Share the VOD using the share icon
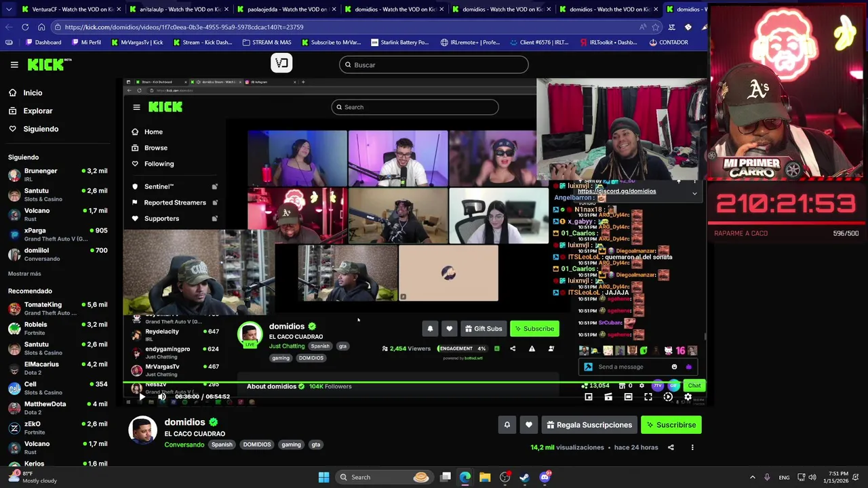The image size is (868, 488). 671,447
